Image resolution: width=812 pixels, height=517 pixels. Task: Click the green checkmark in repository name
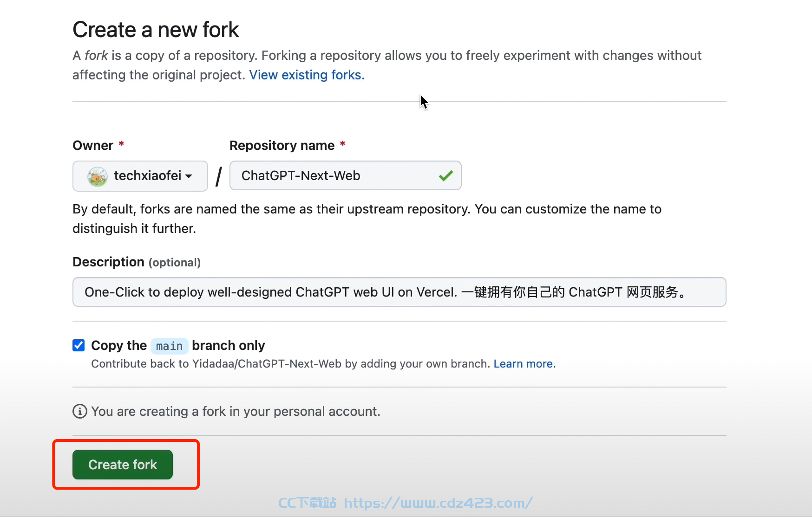click(445, 176)
